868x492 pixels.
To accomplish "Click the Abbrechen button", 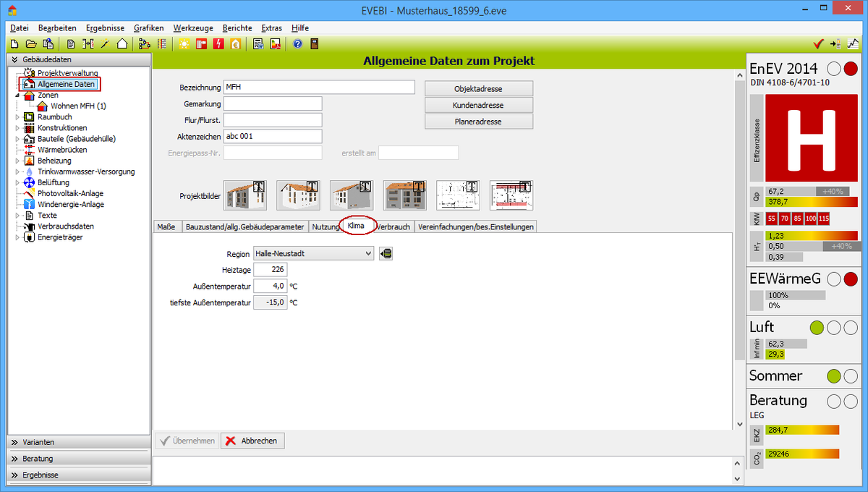I will click(x=252, y=441).
